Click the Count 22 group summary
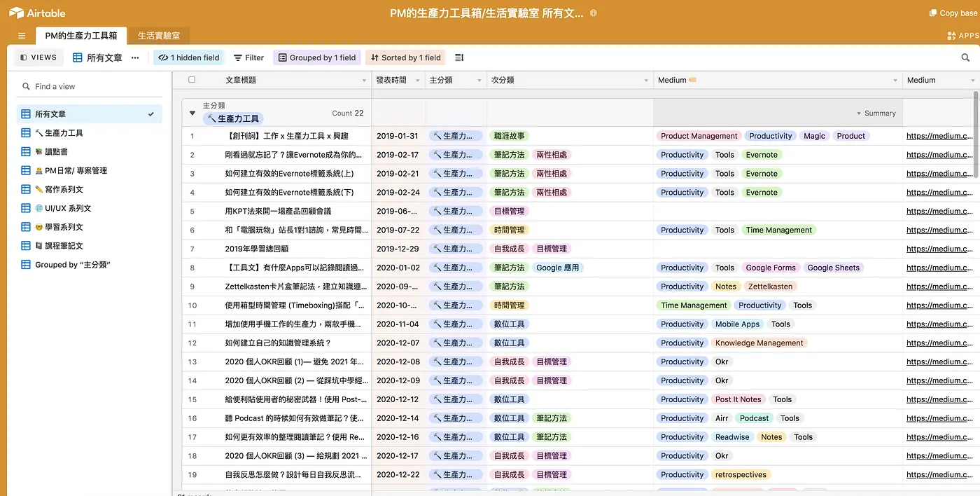 pyautogui.click(x=348, y=113)
